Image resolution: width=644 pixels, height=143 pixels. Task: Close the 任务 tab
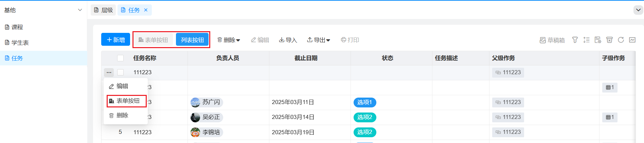[146, 10]
